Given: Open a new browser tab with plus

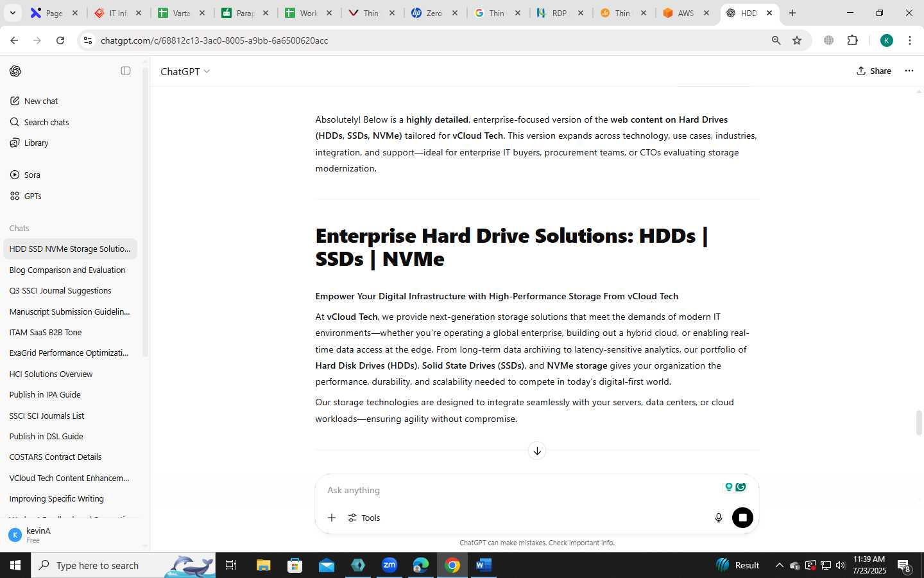Looking at the screenshot, I should tap(792, 13).
